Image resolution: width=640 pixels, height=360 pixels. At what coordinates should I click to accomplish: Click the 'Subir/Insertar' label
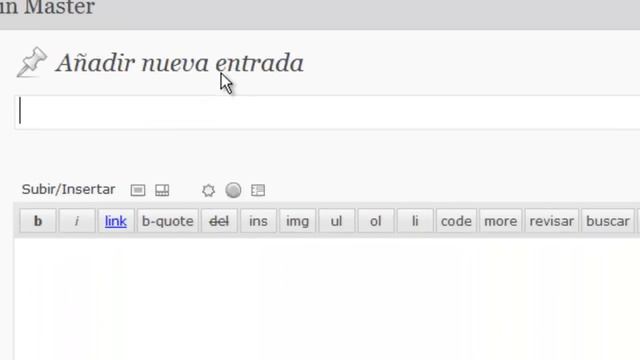pyautogui.click(x=69, y=189)
